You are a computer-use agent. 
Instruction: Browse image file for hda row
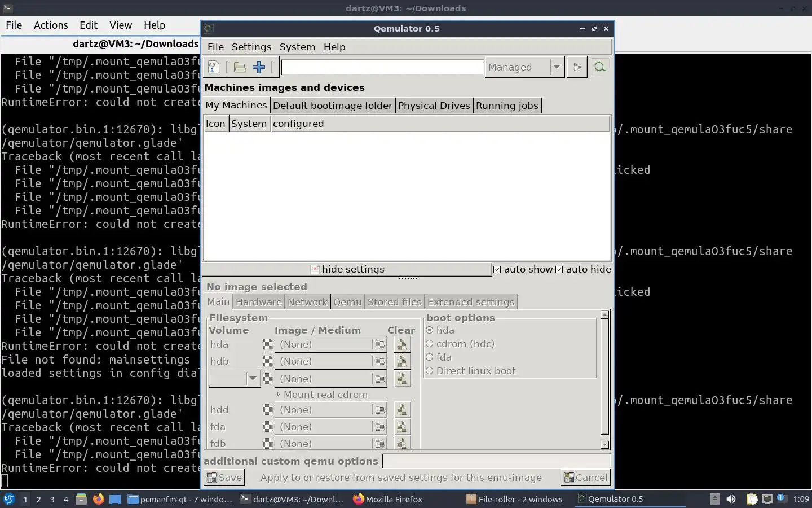[x=379, y=344]
